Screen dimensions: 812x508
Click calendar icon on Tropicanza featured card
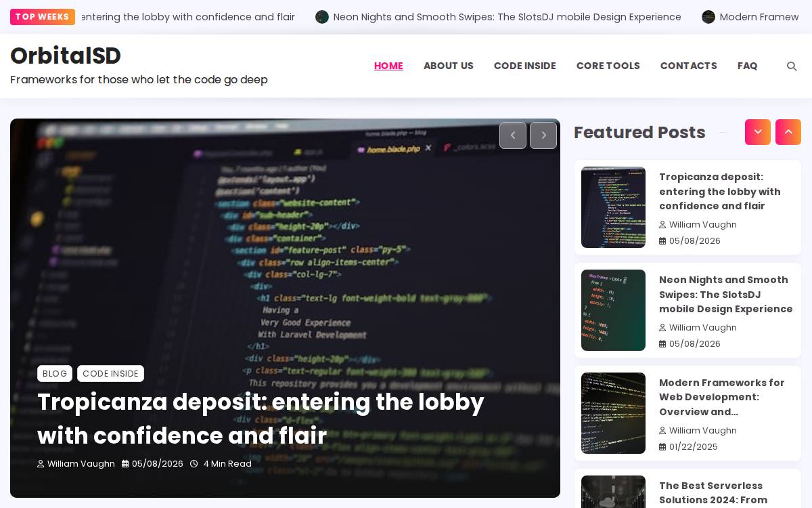tap(662, 241)
